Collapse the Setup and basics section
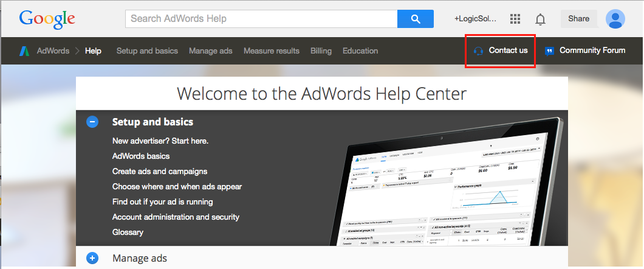Image resolution: width=644 pixels, height=269 pixels. [92, 122]
